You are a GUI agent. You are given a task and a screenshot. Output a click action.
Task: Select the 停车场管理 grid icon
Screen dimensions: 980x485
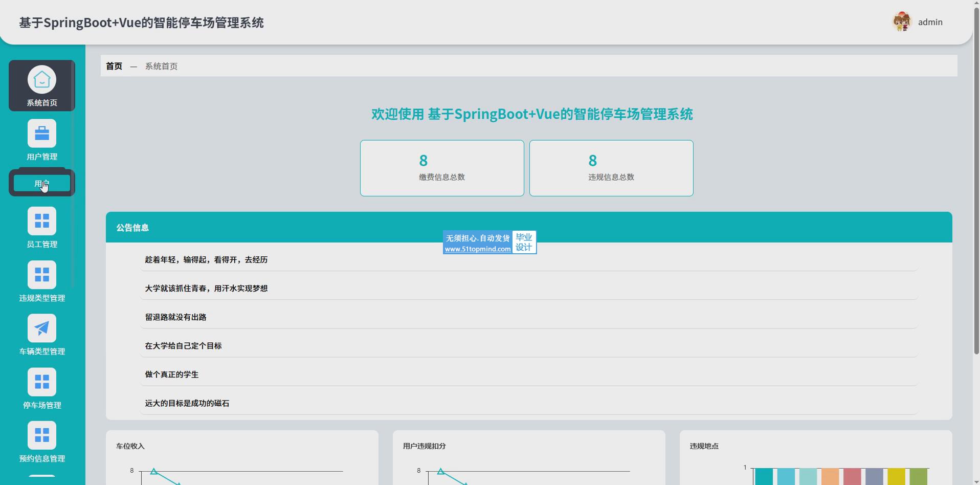pos(42,382)
